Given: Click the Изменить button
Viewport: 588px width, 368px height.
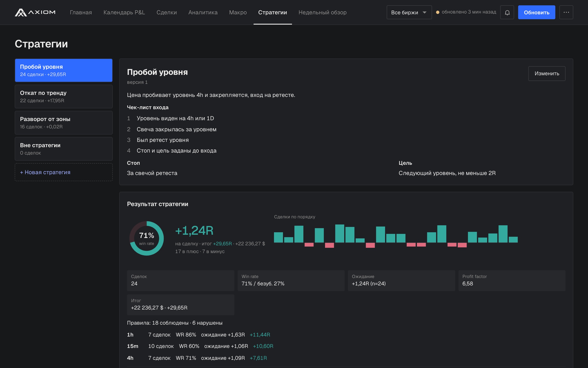Looking at the screenshot, I should (x=547, y=73).
